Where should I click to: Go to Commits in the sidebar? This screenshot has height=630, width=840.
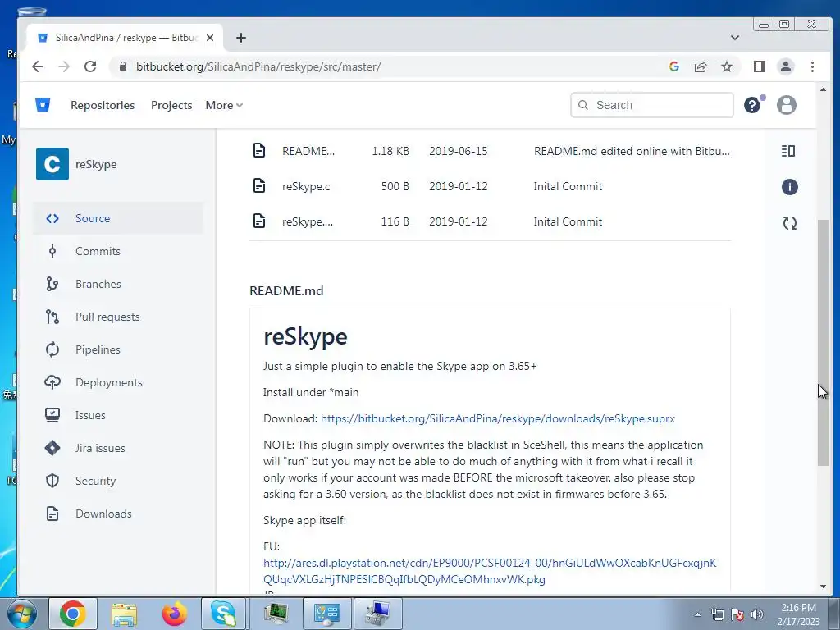pyautogui.click(x=118, y=251)
